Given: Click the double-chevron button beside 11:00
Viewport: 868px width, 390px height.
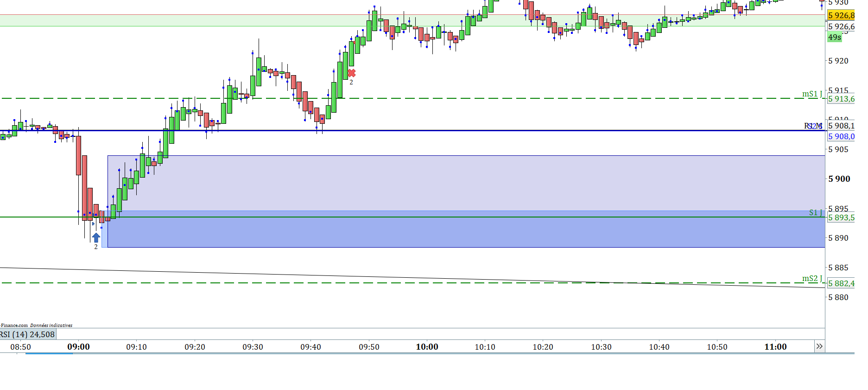Looking at the screenshot, I should (819, 346).
